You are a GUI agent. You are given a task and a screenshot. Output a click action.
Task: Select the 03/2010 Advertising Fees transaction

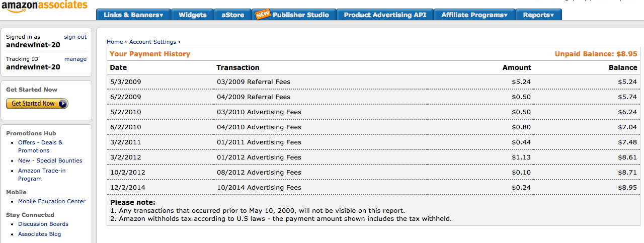tap(259, 112)
